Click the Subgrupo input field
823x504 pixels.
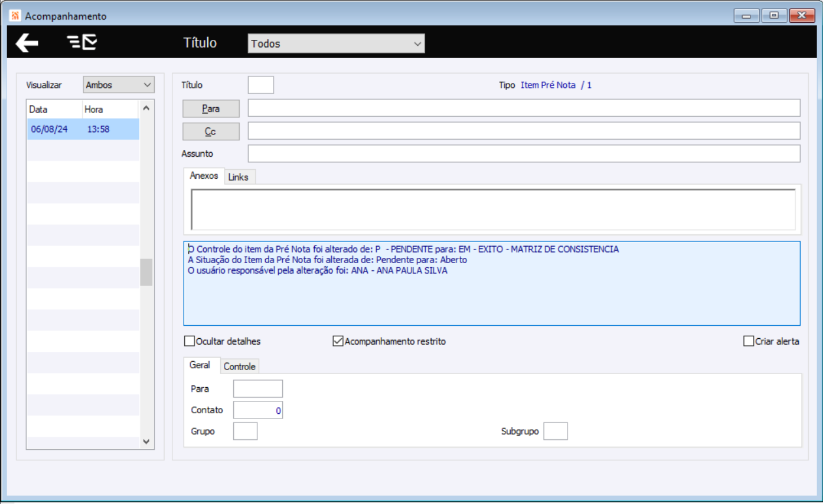[556, 431]
